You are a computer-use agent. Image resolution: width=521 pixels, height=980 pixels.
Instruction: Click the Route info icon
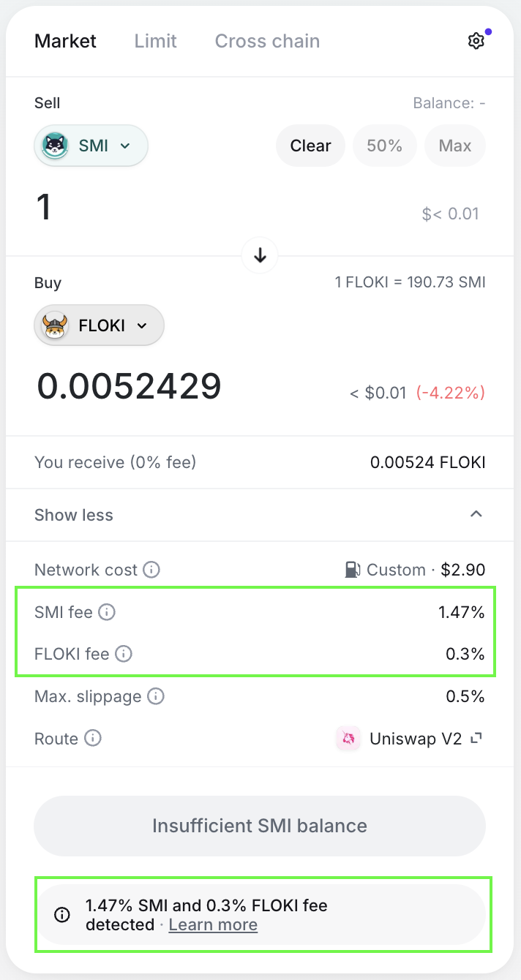pos(92,739)
